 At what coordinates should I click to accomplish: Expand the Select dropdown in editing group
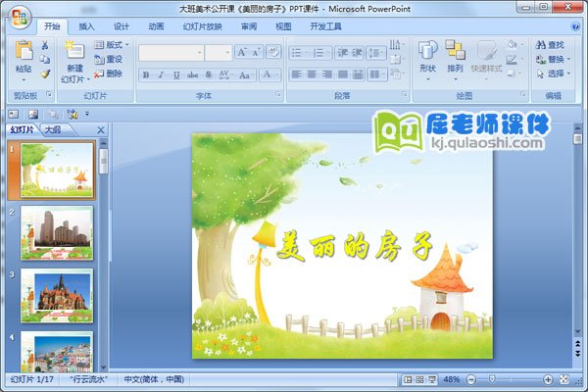tap(568, 73)
